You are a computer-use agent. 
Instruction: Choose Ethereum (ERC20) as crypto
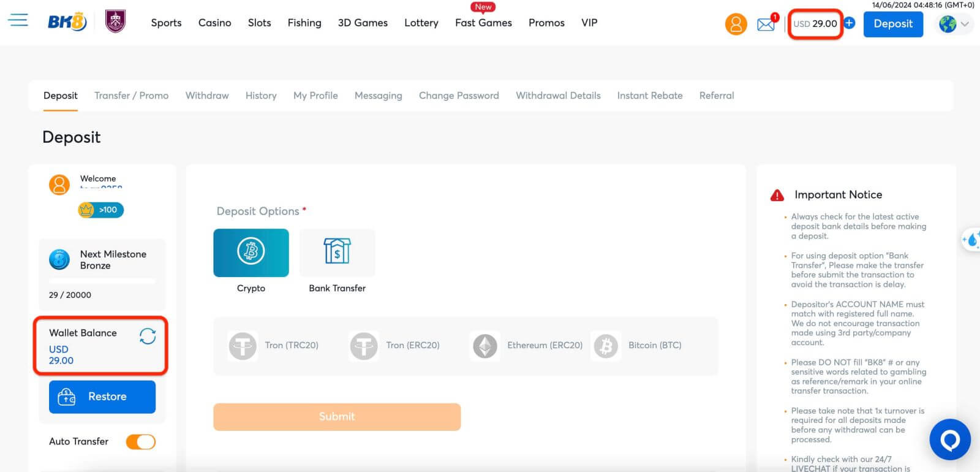coord(528,346)
